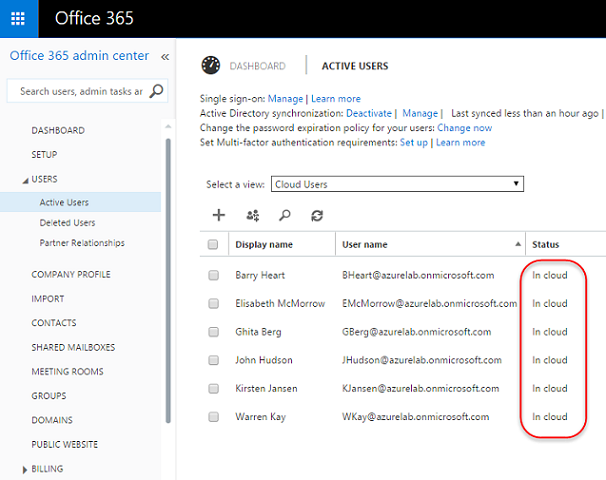
Task: Click Manage link for Active Directory synchronization
Action: pos(420,113)
